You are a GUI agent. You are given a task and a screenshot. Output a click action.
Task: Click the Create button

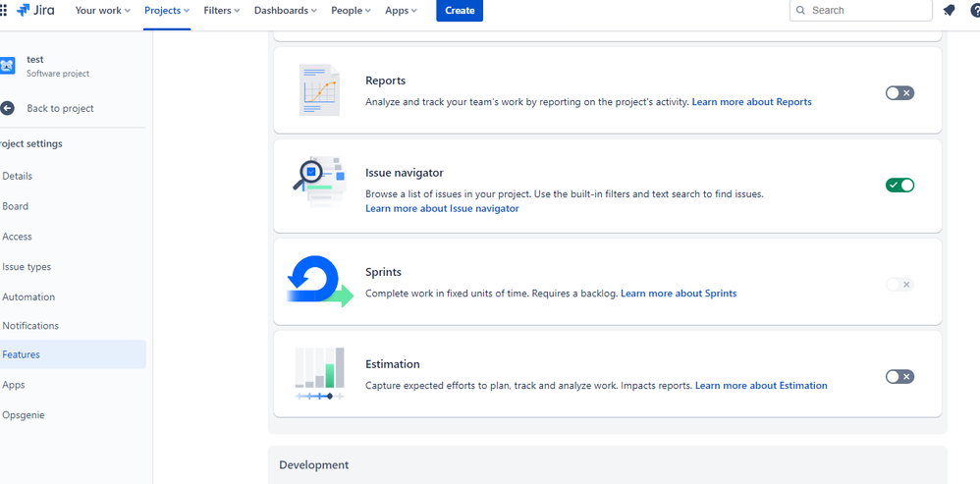coord(460,11)
